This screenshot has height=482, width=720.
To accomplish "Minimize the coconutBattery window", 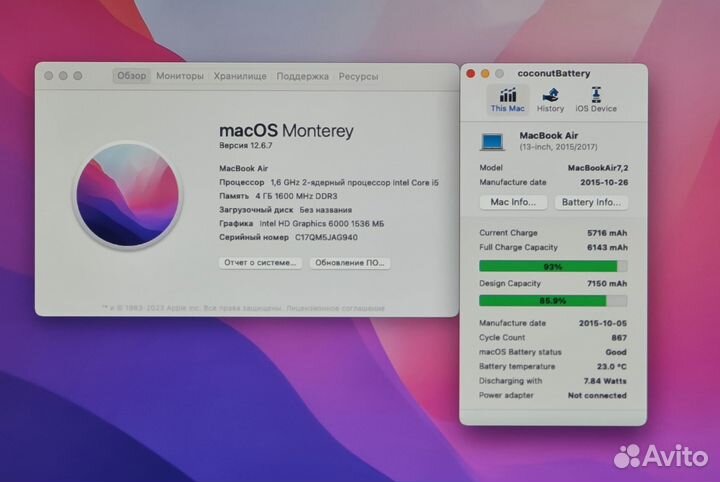I will 485,73.
